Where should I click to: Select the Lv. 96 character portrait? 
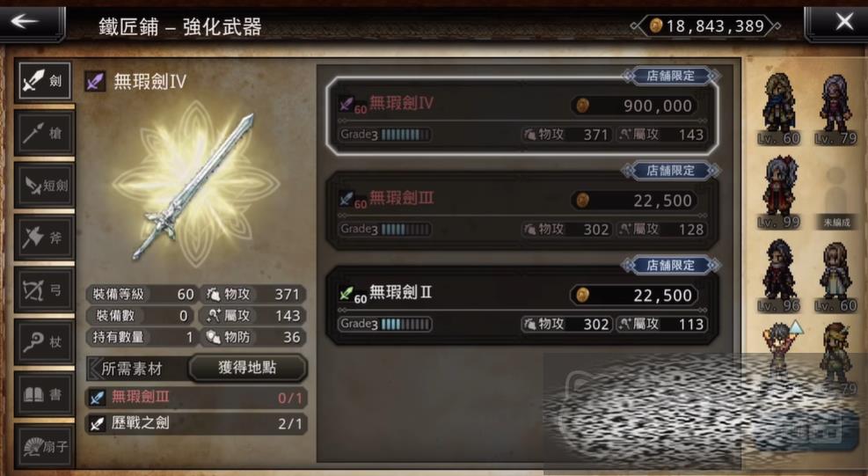[x=779, y=276]
